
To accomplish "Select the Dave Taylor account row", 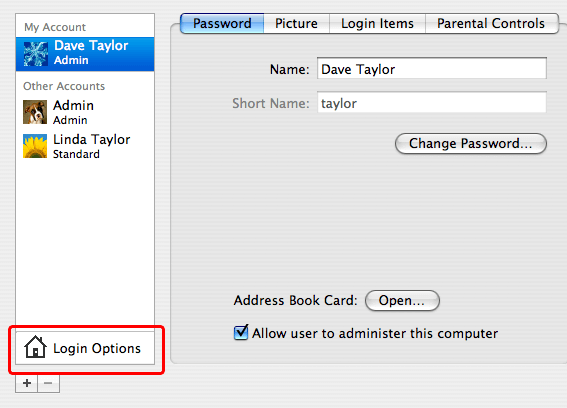I will click(85, 54).
